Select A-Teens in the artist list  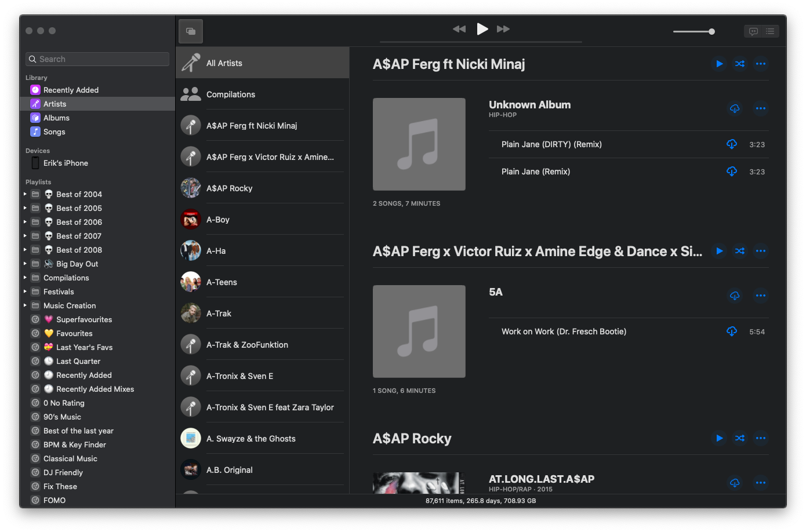tap(262, 282)
